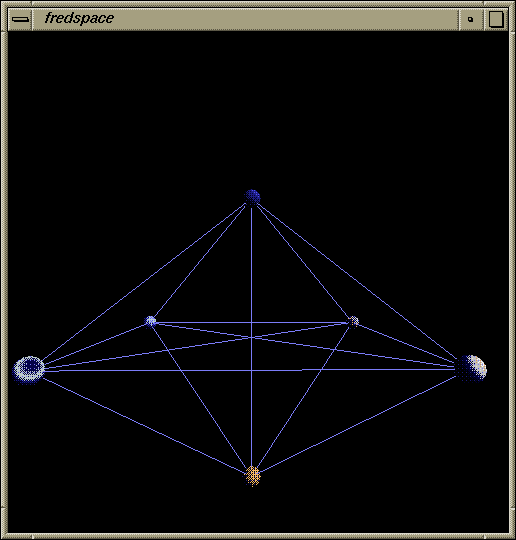Click the fredspace title bar text

point(79,19)
